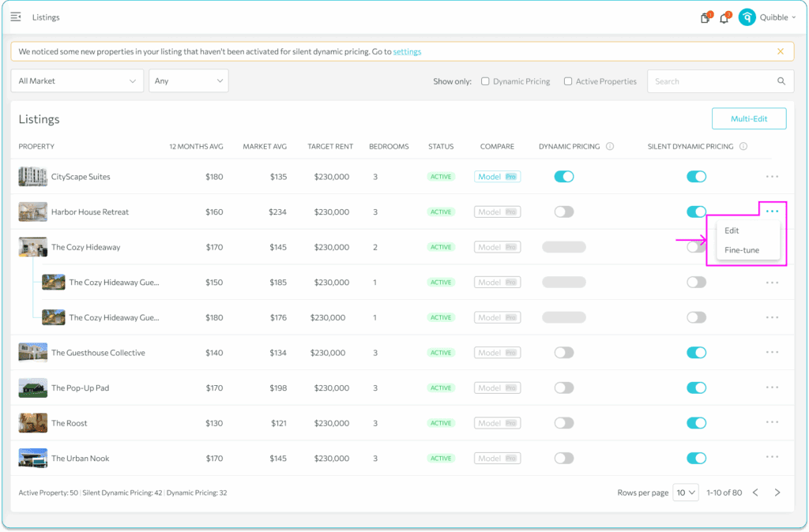Choose Fine-tune from the row menu
Viewport: 809px width, 532px height.
741,250
